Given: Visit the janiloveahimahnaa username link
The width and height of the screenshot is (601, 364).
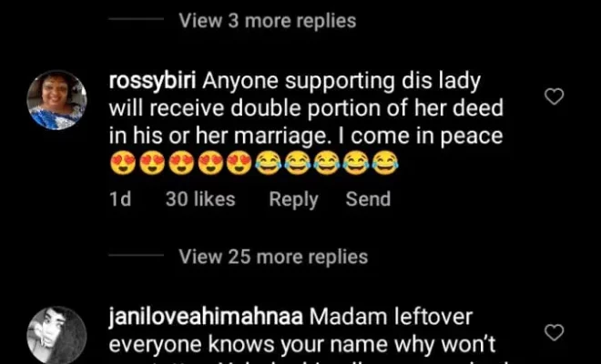Looking at the screenshot, I should 206,317.
